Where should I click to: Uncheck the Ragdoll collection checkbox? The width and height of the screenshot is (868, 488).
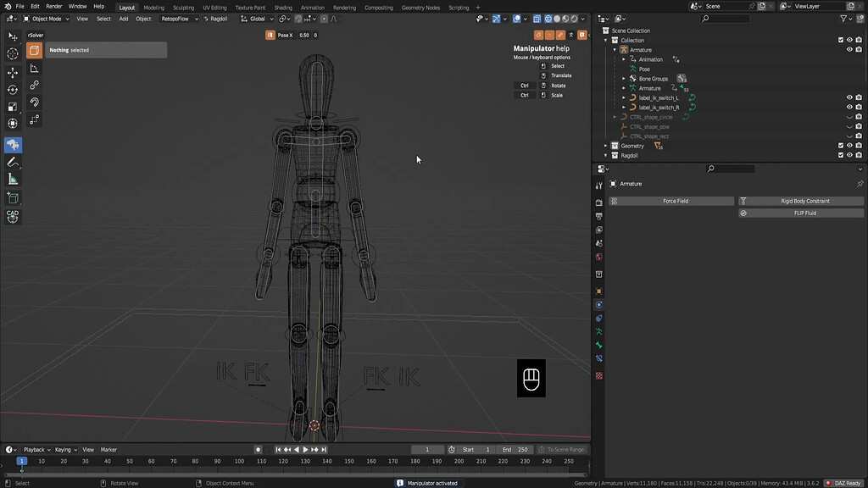coord(840,156)
